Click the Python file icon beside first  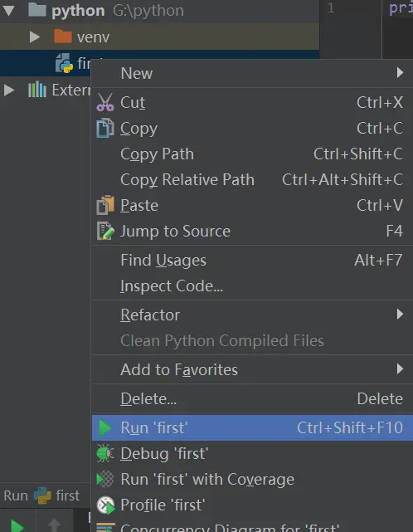click(64, 63)
